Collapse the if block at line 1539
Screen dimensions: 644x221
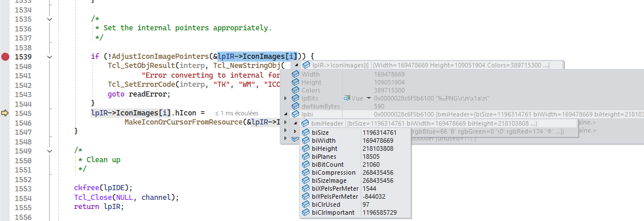50,57
